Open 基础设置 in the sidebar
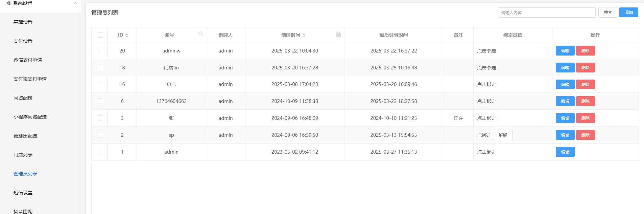This screenshot has width=644, height=214. [23, 22]
